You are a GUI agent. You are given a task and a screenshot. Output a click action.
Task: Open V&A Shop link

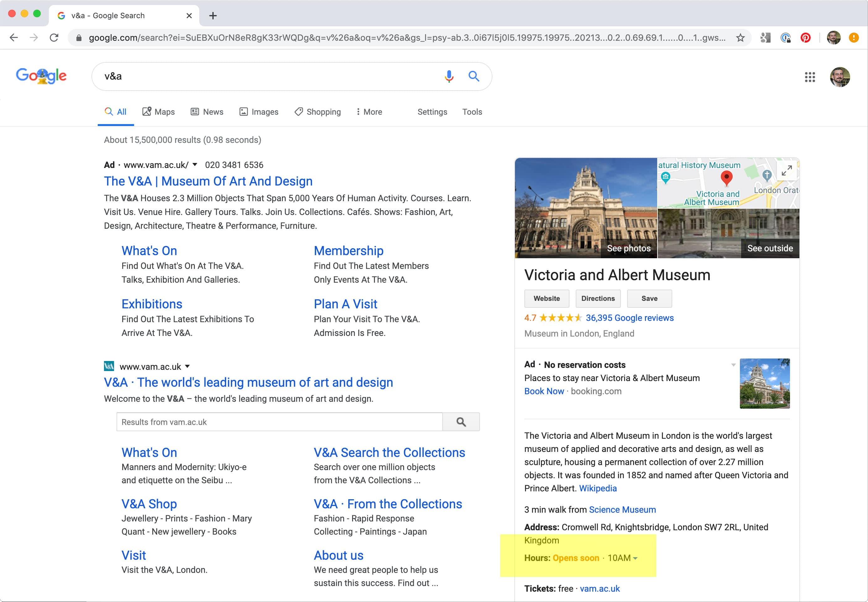149,504
